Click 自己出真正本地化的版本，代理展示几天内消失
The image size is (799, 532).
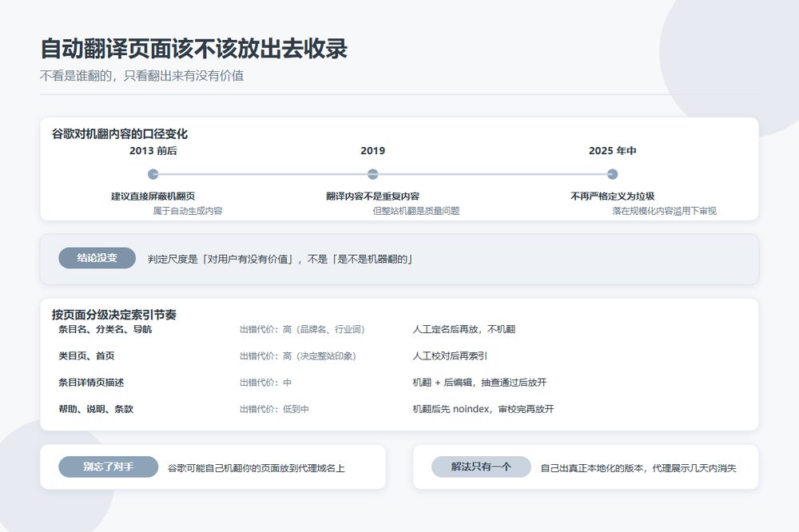638,468
